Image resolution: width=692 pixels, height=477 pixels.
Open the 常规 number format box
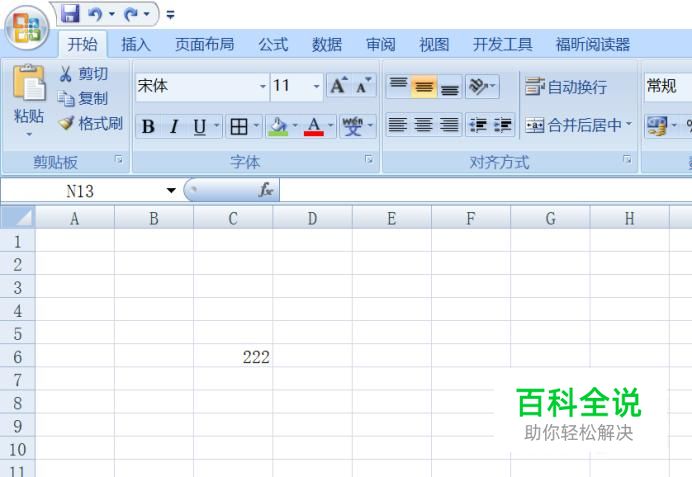tap(668, 86)
